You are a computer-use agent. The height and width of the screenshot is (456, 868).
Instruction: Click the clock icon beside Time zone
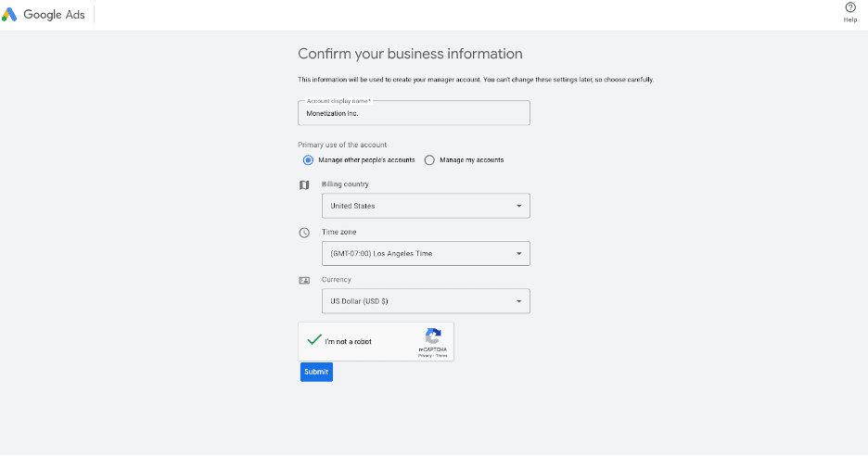click(304, 233)
